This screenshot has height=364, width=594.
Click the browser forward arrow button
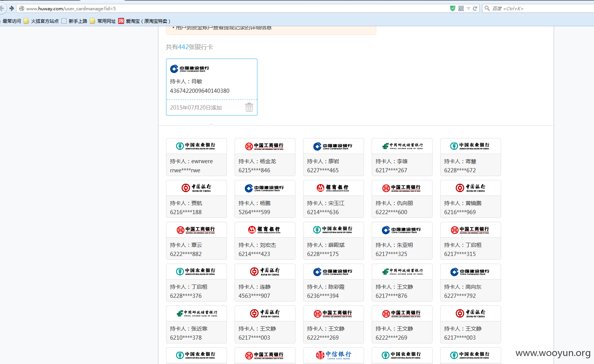coord(11,8)
